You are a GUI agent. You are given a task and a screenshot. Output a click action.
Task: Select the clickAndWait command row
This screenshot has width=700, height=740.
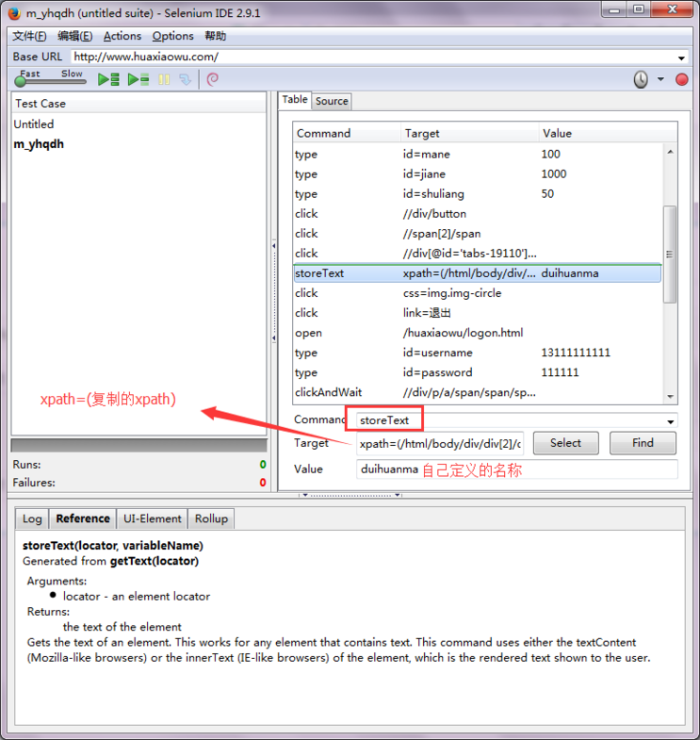point(477,392)
